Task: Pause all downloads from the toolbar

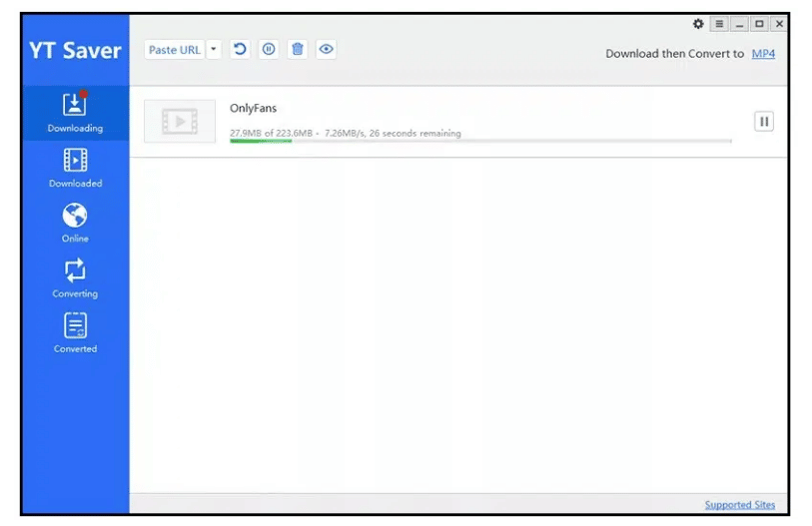Action: click(x=269, y=49)
